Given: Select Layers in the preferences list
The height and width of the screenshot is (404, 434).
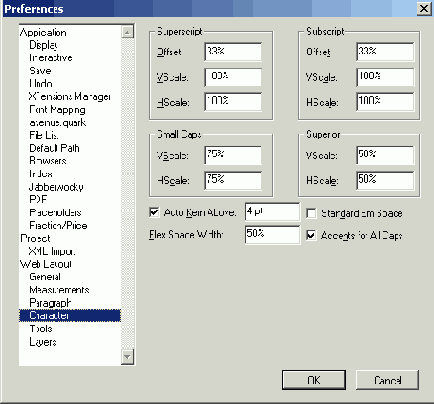Looking at the screenshot, I should (x=43, y=342).
